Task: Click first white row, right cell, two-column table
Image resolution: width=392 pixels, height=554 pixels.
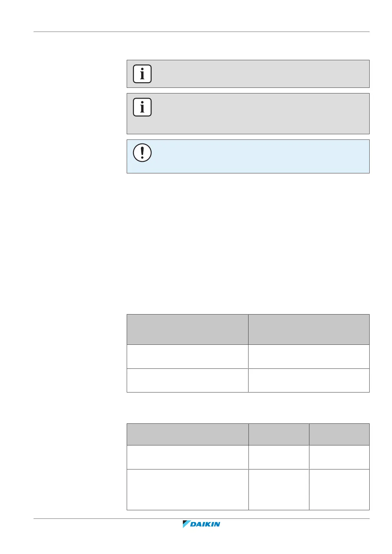Action: [309, 356]
